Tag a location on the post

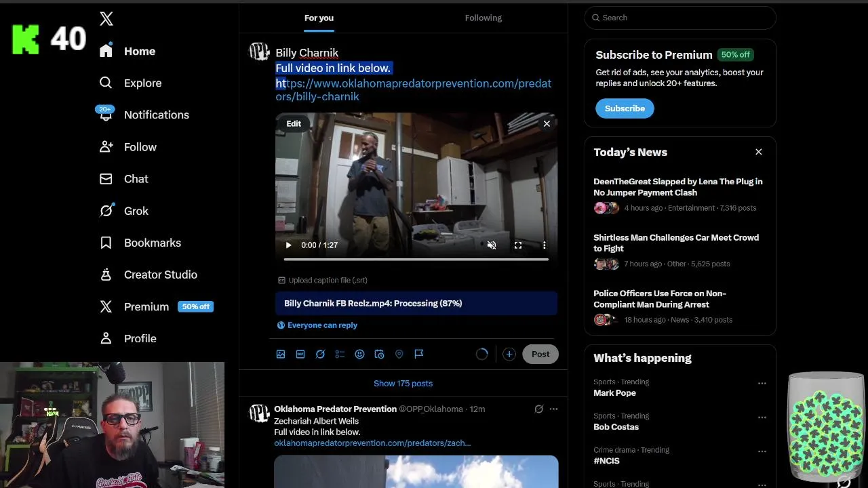(x=399, y=354)
